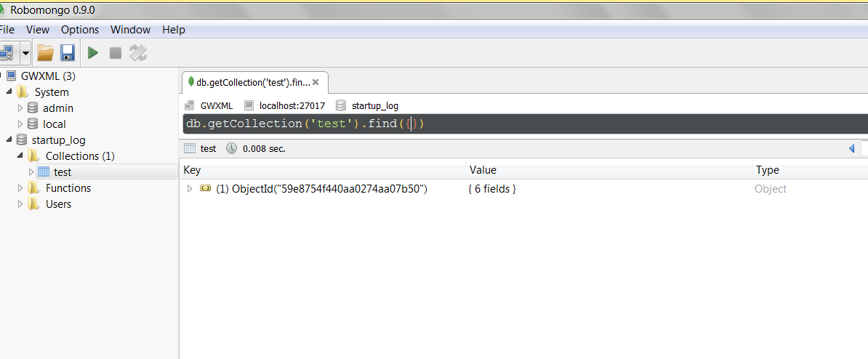
Task: Click the rotate orientation toolbar icon
Action: tap(138, 53)
